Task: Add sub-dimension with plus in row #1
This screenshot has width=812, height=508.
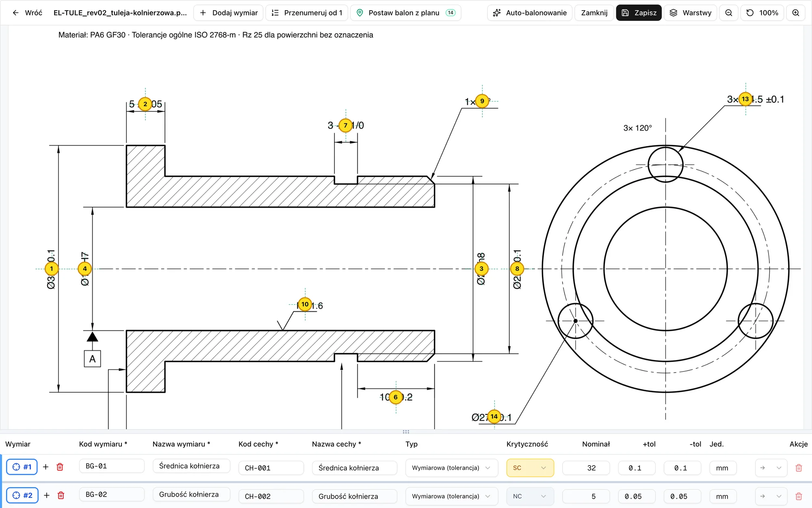Action: [46, 467]
